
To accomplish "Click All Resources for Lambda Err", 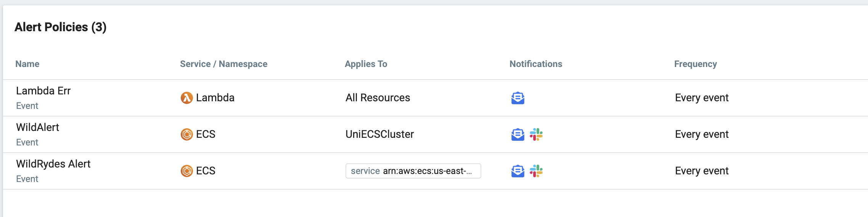I will click(378, 98).
